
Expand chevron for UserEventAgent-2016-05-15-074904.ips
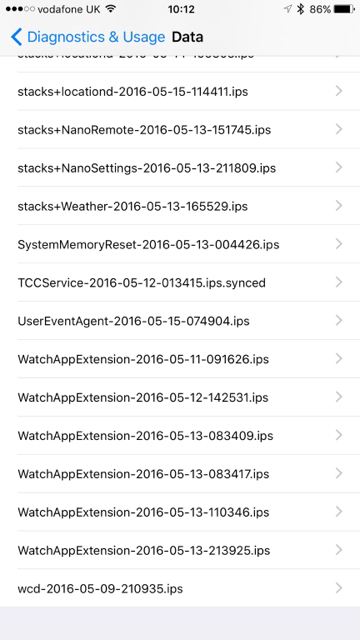pos(338,320)
